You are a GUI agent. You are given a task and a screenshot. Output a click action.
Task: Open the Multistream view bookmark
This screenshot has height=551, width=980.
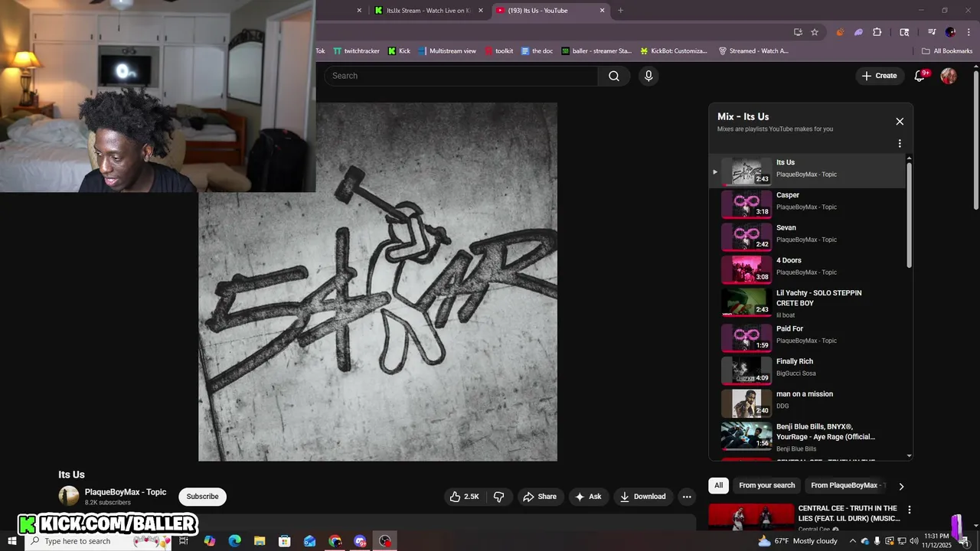[x=447, y=51]
